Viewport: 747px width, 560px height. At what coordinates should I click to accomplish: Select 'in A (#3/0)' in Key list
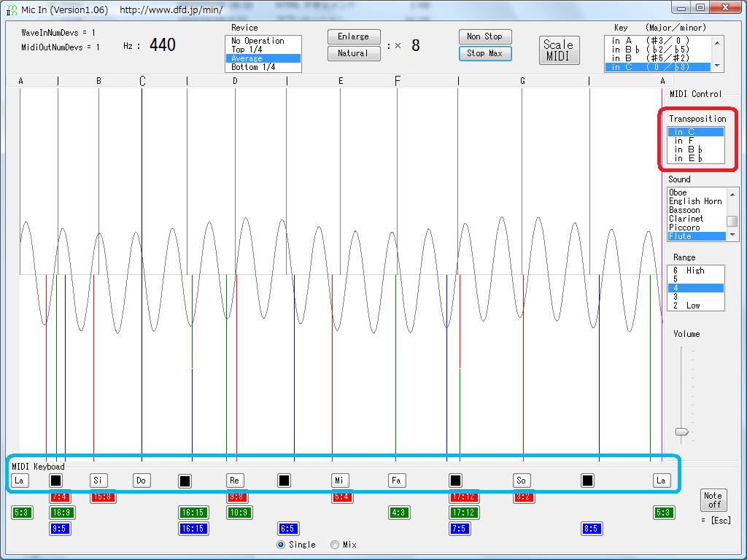[x=658, y=41]
